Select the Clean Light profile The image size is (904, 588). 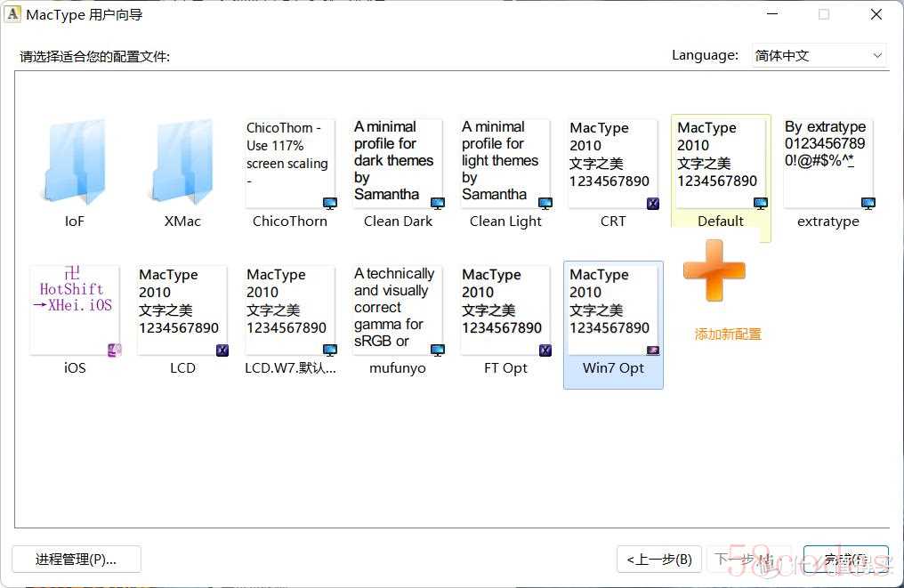pos(505,165)
